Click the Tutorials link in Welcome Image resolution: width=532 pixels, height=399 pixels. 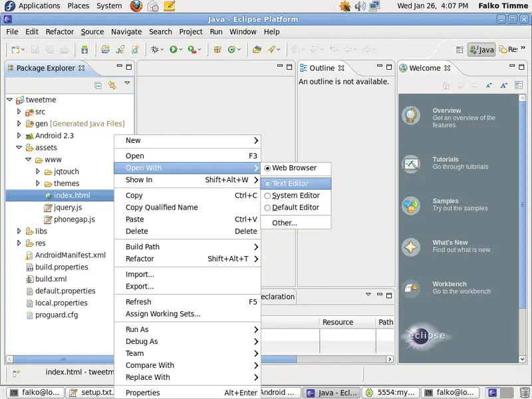446,159
